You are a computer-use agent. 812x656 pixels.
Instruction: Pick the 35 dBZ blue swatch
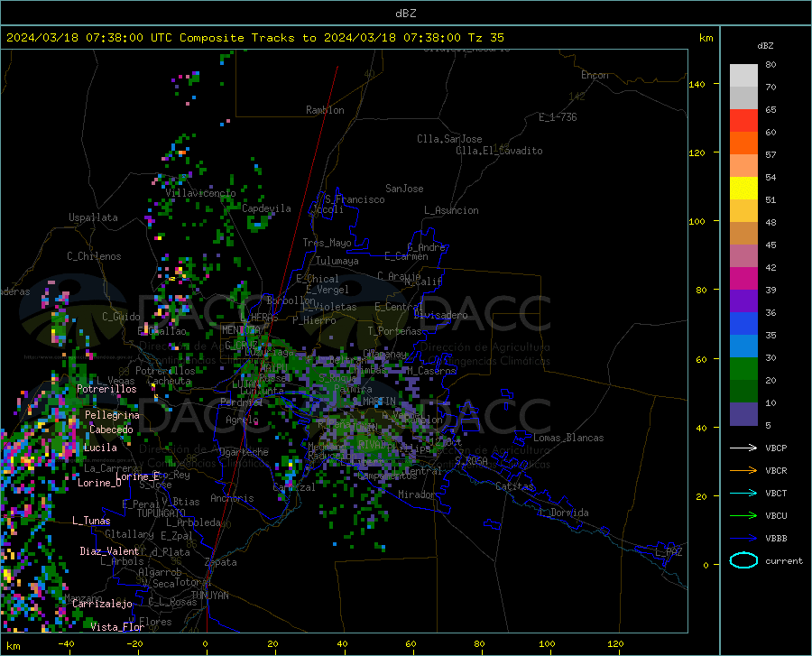(743, 324)
